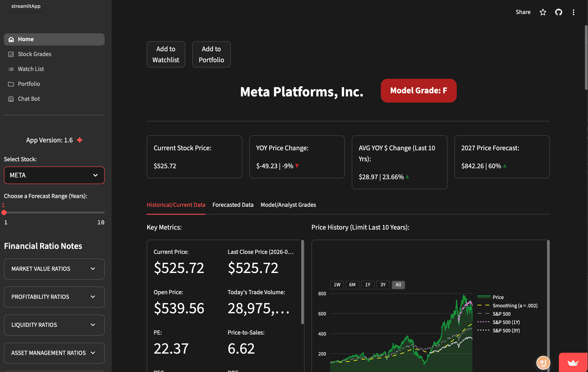Open the Select Stock dropdown showing META

point(54,175)
